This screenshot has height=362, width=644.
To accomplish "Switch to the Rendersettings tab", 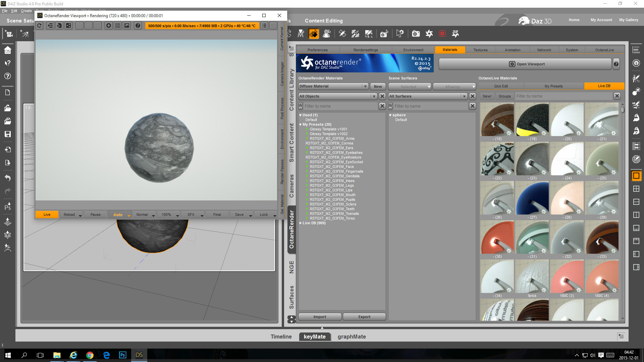I will tap(365, 50).
